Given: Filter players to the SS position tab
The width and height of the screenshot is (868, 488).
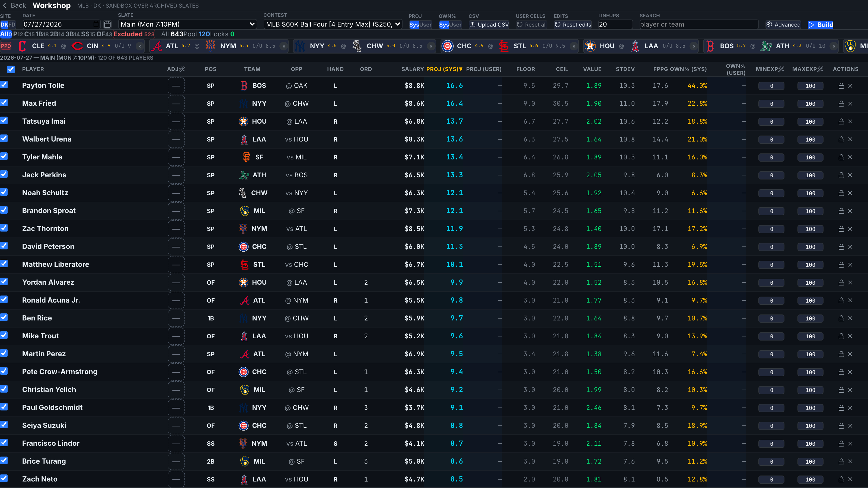Looking at the screenshot, I should 88,34.
